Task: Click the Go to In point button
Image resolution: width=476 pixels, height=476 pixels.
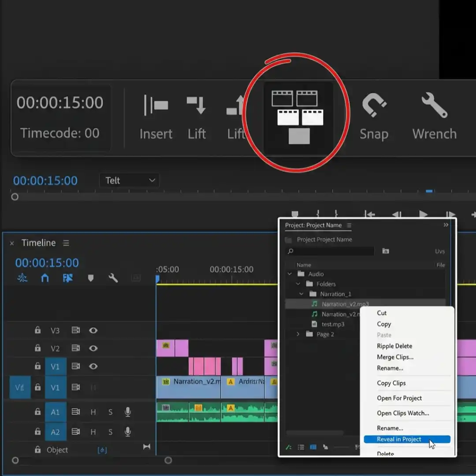Action: coord(369,214)
